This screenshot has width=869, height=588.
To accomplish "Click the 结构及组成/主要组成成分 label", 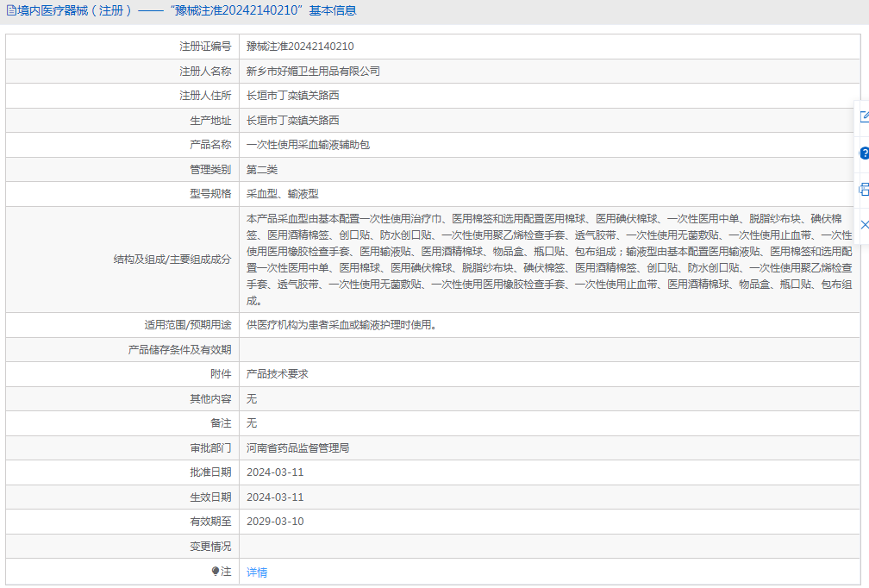I will click(172, 260).
